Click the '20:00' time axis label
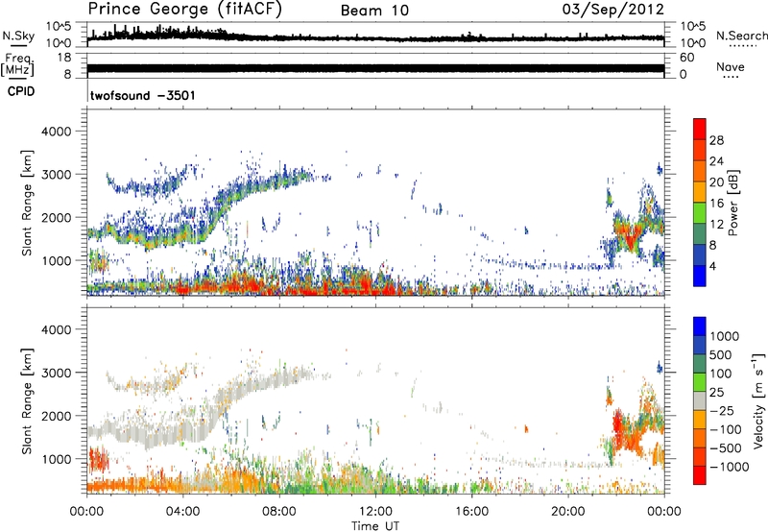 567,512
